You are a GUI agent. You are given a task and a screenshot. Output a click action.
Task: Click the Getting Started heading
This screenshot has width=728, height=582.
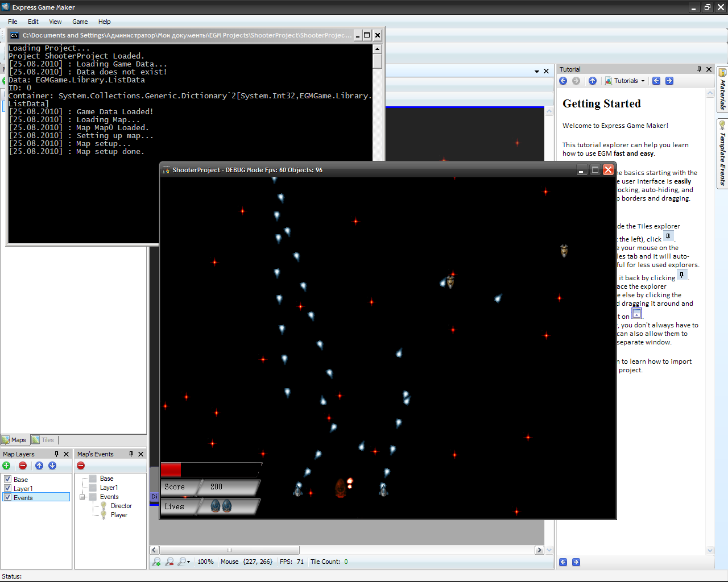tap(602, 103)
